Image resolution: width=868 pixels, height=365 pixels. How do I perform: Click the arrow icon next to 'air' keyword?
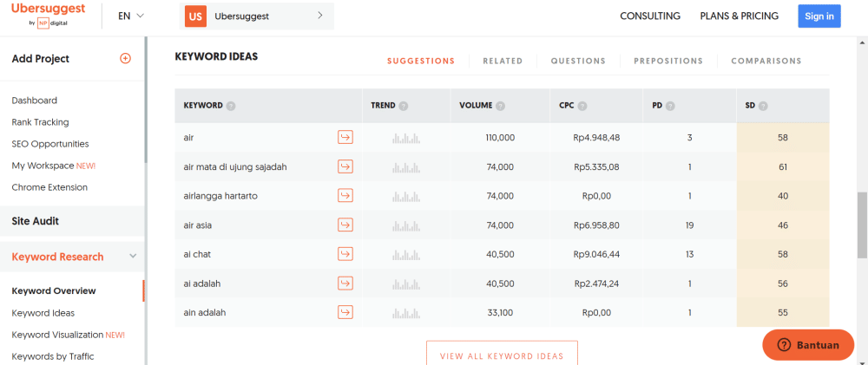[x=345, y=137]
